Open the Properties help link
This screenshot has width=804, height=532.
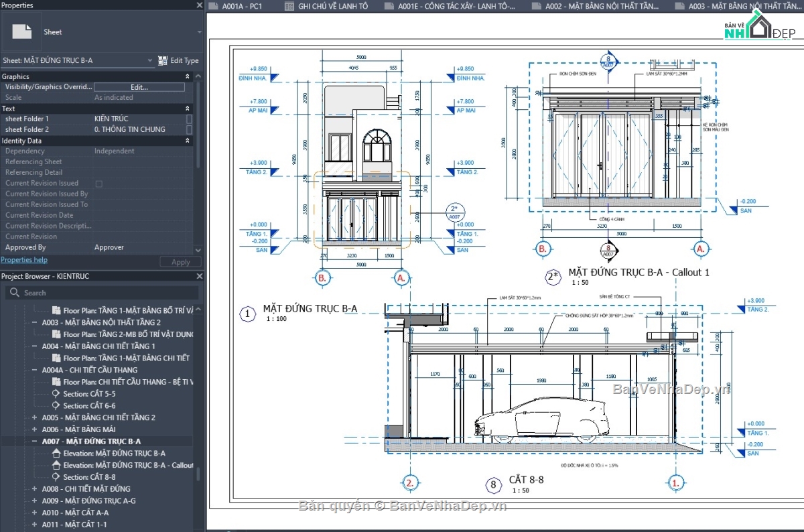click(25, 259)
